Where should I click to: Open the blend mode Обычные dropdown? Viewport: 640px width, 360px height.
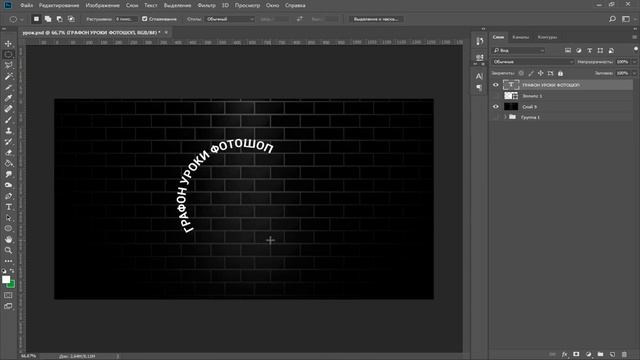coord(533,62)
